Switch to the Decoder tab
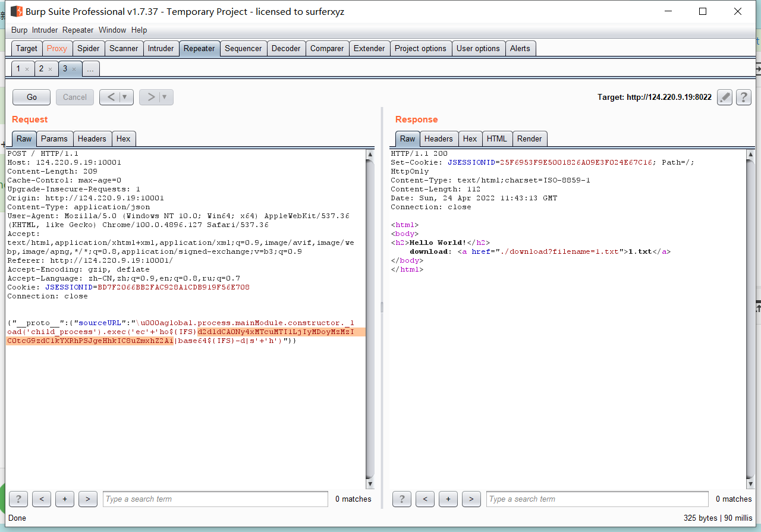The height and width of the screenshot is (532, 761). point(286,48)
